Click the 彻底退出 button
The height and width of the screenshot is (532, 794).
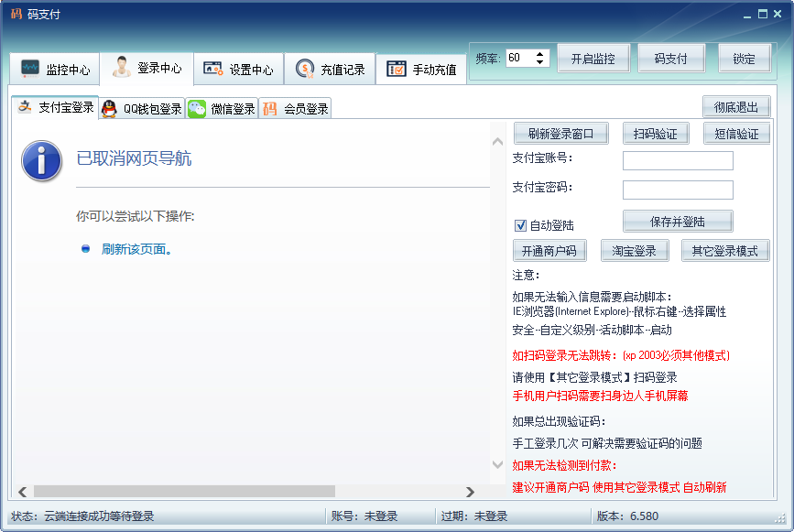coord(736,107)
